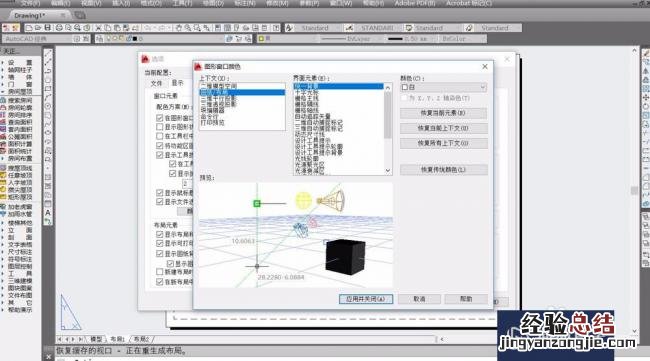Screen dimensions: 650x361
Task: Select 二维模型空间 in 上下文 list
Action: point(218,86)
